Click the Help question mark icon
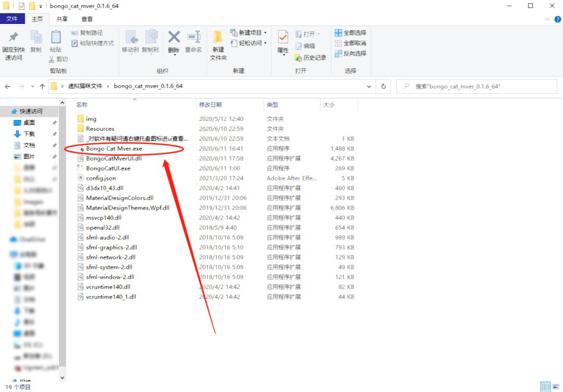 pos(557,19)
